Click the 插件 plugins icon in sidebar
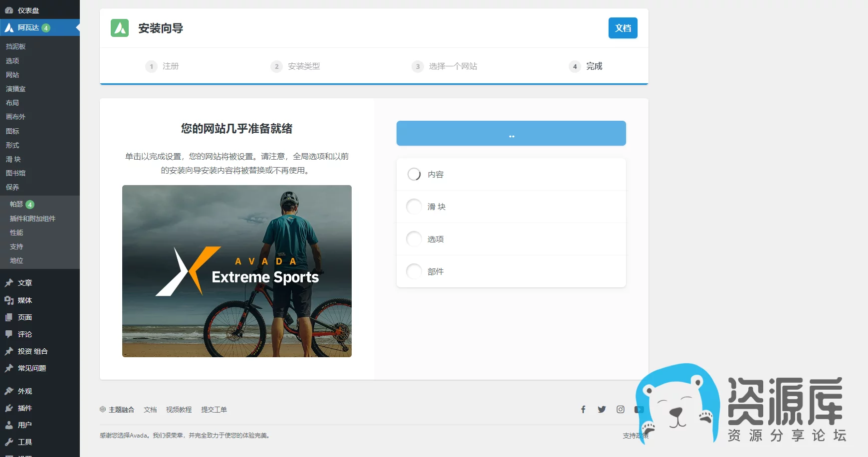 pos(9,408)
